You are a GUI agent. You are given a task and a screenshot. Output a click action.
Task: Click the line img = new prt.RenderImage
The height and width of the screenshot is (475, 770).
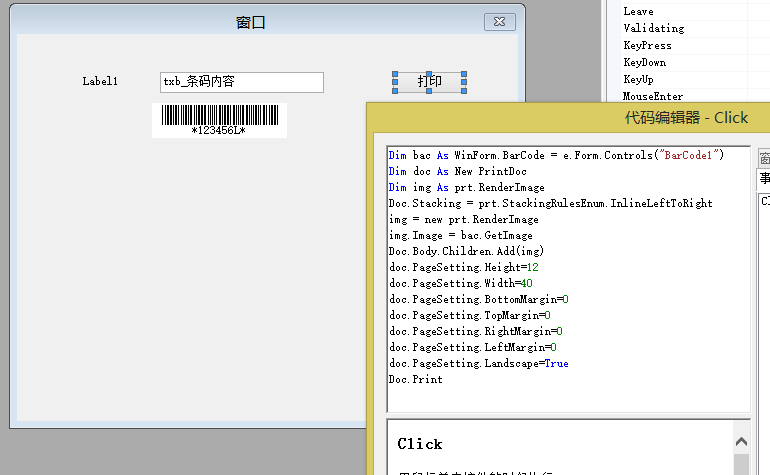click(x=464, y=220)
